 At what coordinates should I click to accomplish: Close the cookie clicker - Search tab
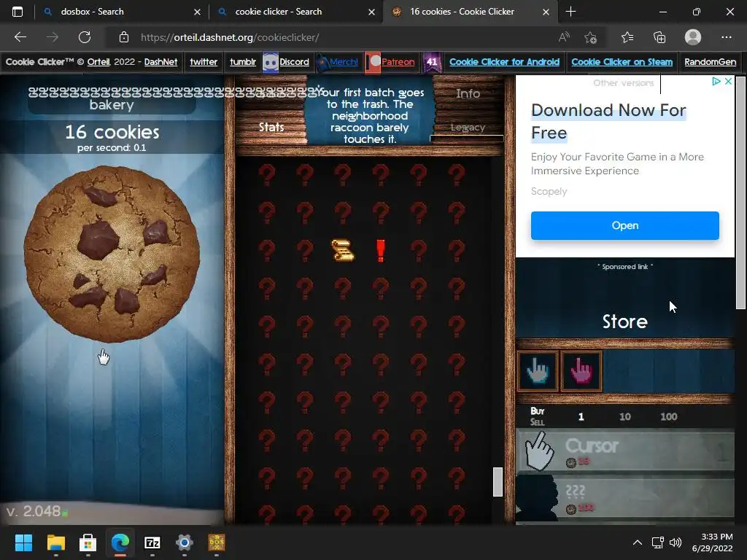(x=371, y=12)
